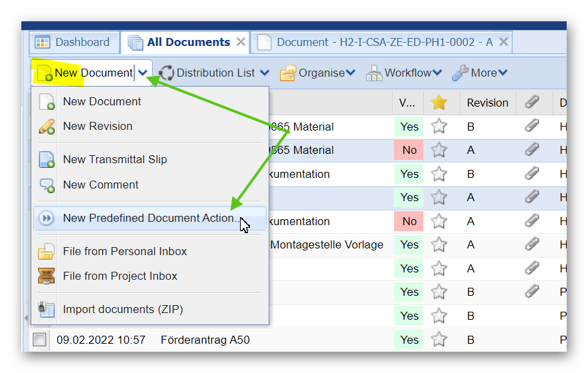The height and width of the screenshot is (373, 588).
Task: Select Import documents (ZIP)
Action: pos(150,309)
